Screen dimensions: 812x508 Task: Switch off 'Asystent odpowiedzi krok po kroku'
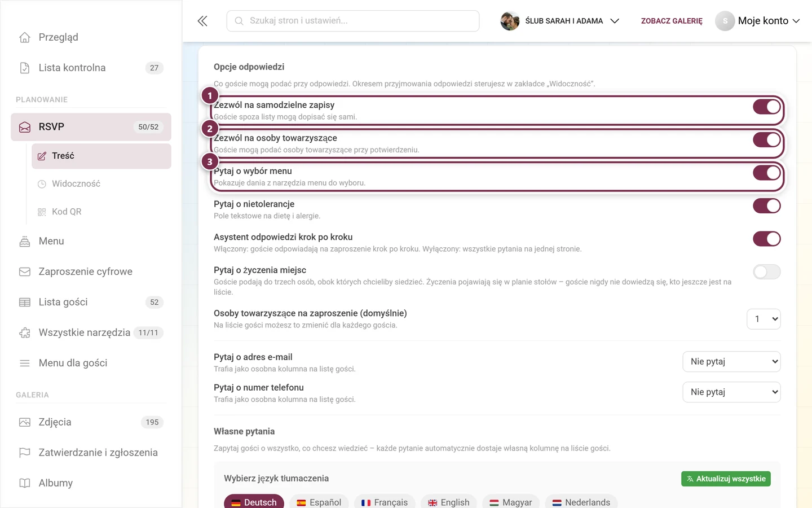click(x=767, y=239)
